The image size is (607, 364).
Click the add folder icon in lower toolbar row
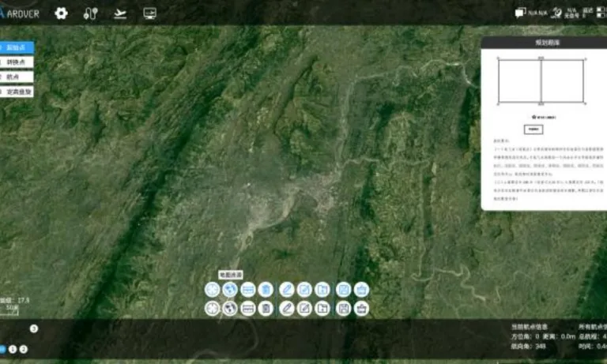click(322, 308)
